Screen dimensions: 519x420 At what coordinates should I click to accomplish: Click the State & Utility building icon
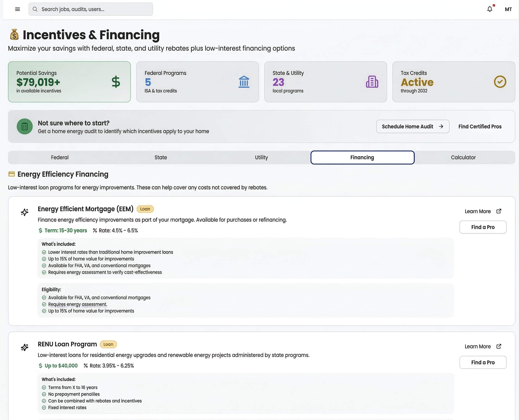[372, 82]
